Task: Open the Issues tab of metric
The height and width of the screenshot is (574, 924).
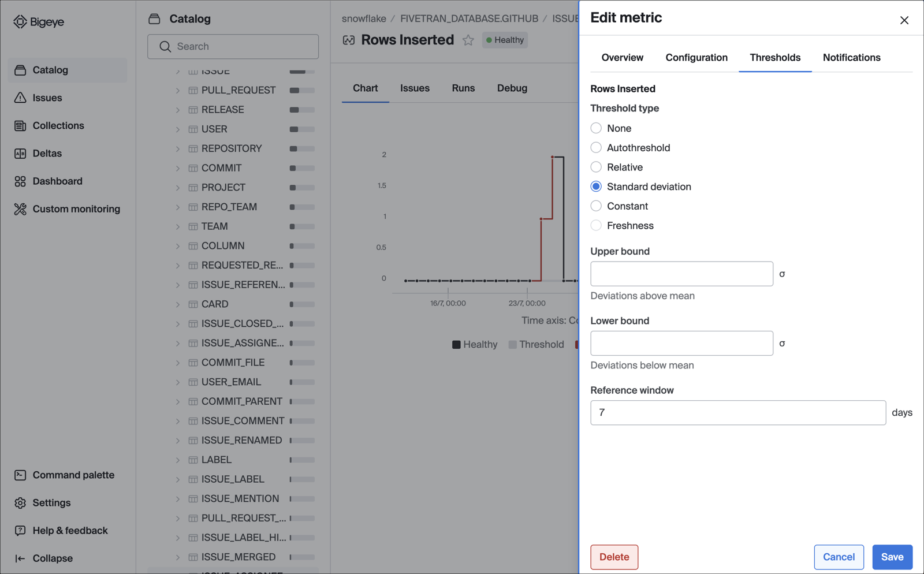Action: [x=415, y=88]
